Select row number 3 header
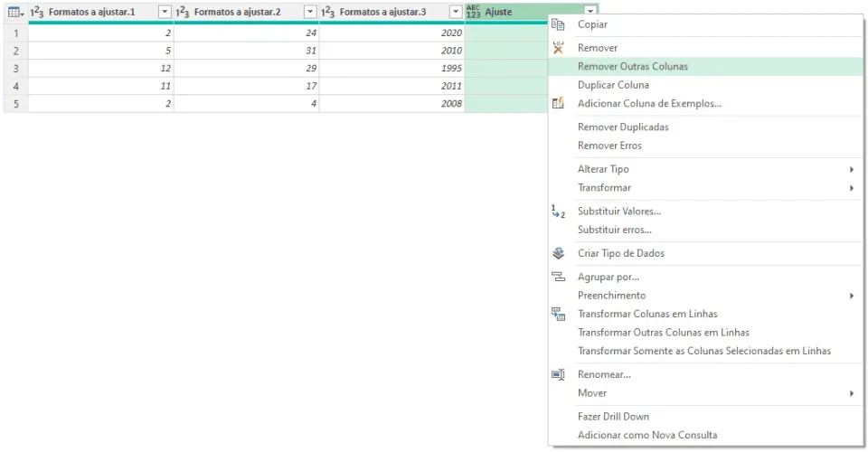Viewport: 868px width, 452px height. coord(16,69)
